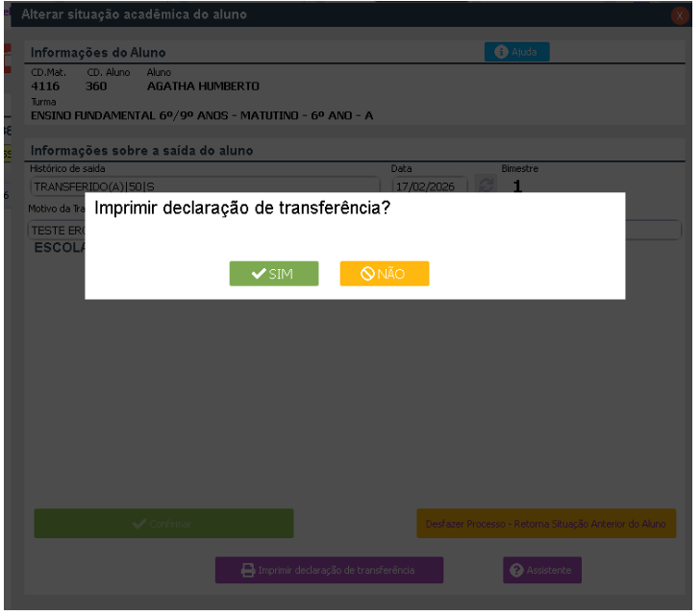Viewport: 700px width, 615px height.
Task: Open the Histórico de saída field
Action: (204, 186)
